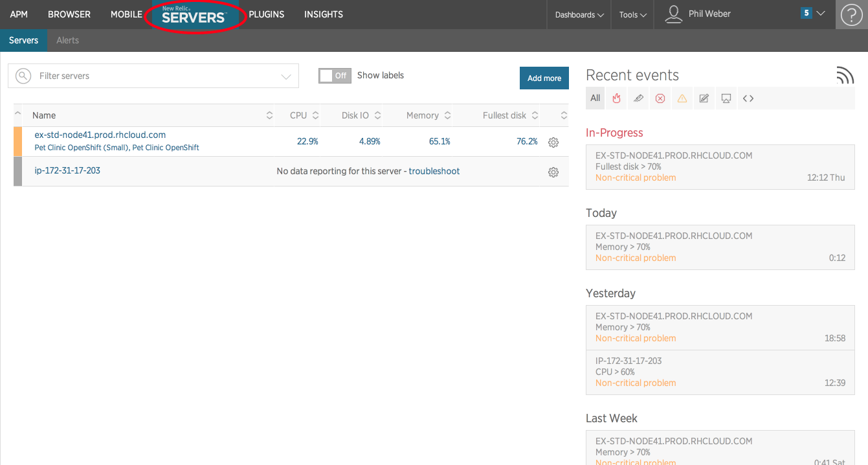Open the Dashboards dropdown menu
868x465 pixels.
pos(579,15)
